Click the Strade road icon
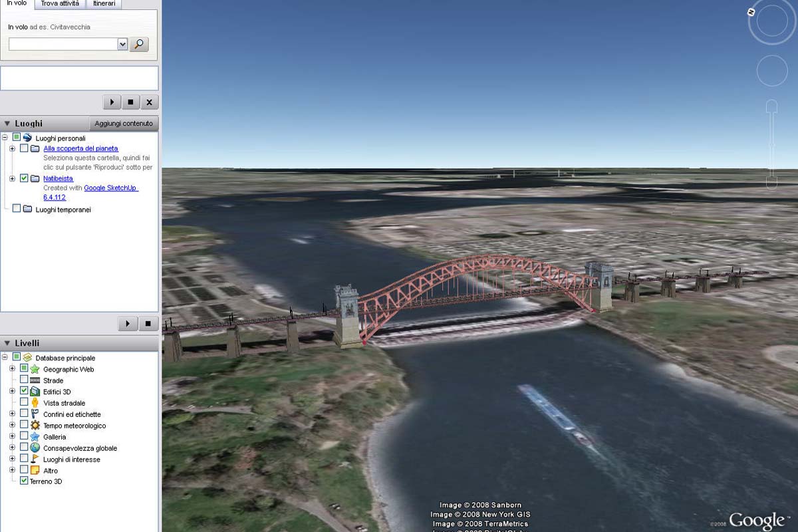The image size is (798, 532). 35,380
